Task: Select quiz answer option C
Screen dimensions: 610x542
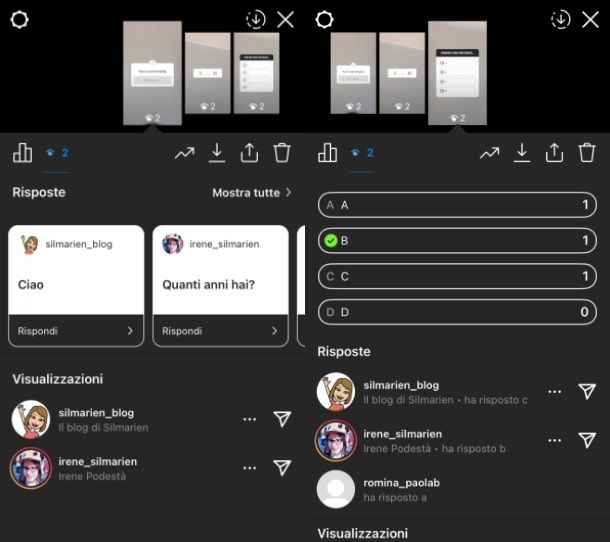Action: (457, 276)
